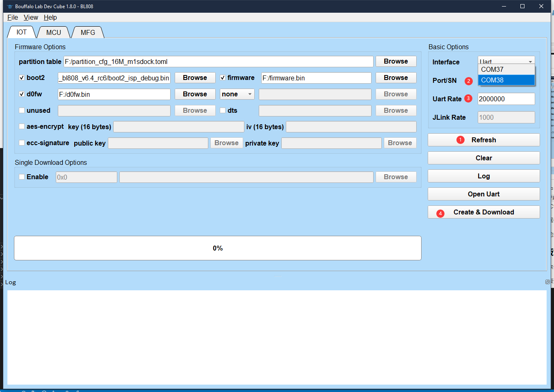
Task: Select COM37 from port list
Action: pyautogui.click(x=506, y=69)
